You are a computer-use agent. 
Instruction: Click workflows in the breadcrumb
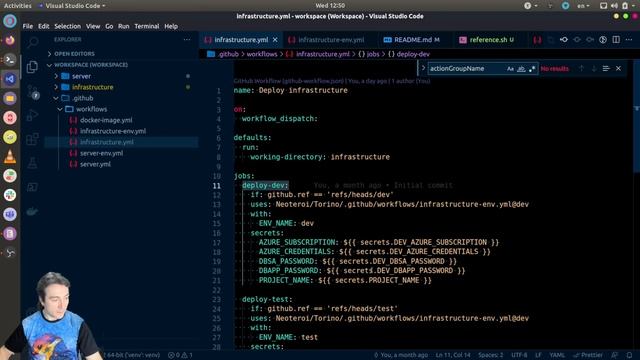(262, 54)
